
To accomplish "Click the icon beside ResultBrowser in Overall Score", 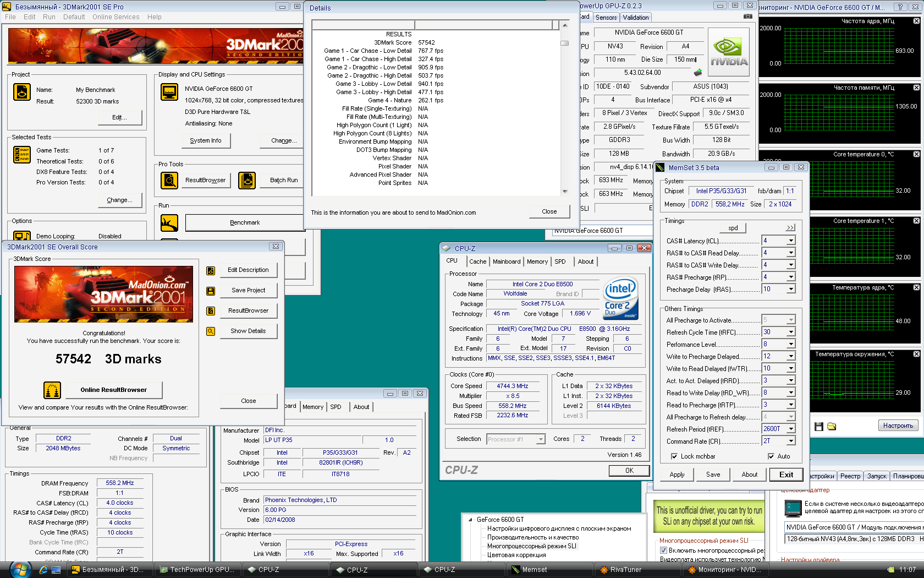I will 211,311.
